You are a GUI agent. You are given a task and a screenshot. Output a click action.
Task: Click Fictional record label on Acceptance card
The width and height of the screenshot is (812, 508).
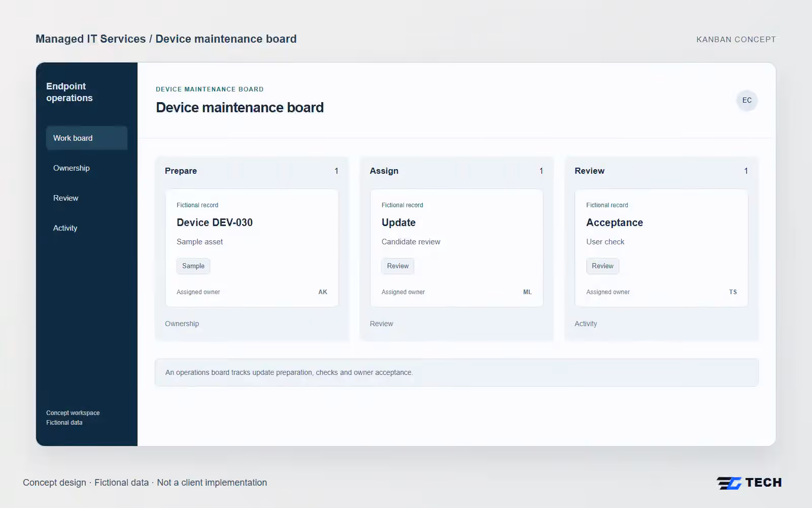tap(607, 205)
